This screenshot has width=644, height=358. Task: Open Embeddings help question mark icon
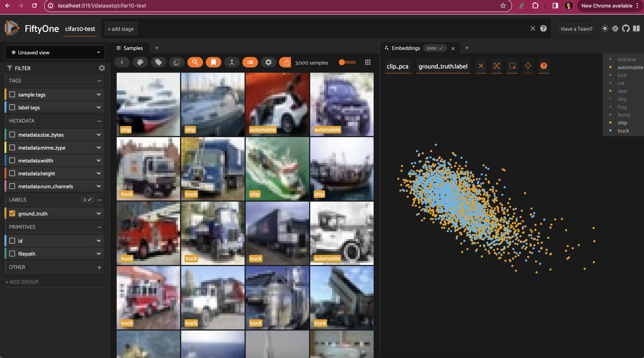coord(544,66)
